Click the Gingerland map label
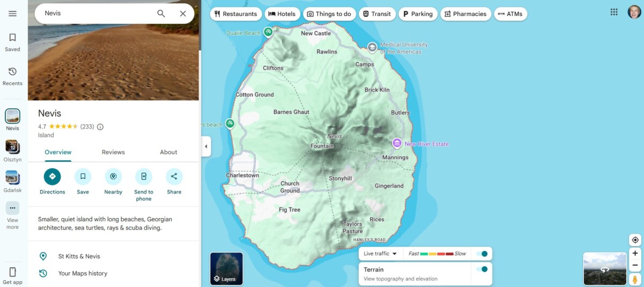Viewport: 644px width, 287px height. [389, 186]
